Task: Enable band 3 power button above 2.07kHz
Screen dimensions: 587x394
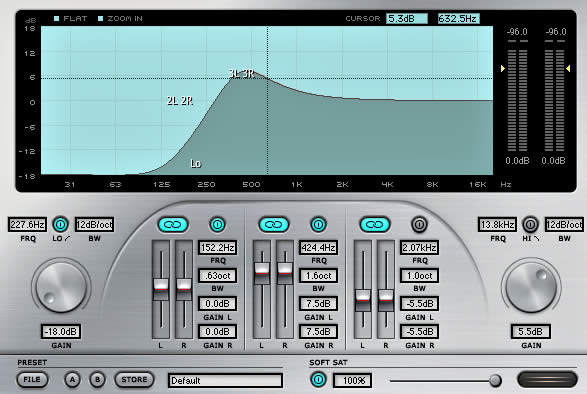Action: coord(419,225)
